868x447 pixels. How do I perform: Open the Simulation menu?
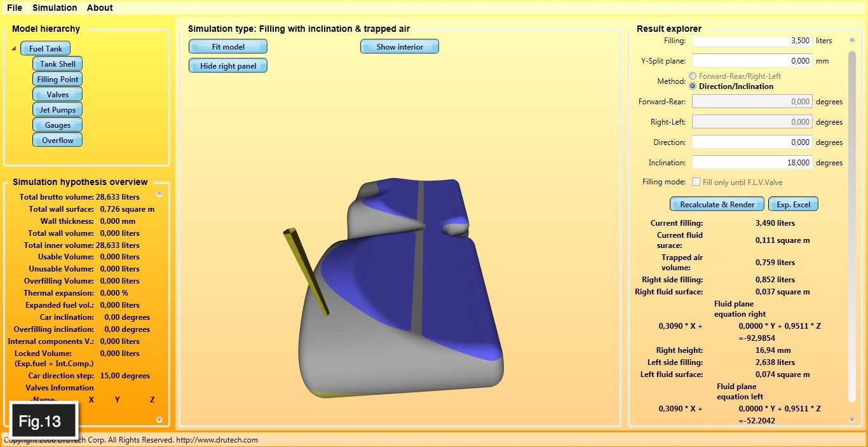point(55,8)
